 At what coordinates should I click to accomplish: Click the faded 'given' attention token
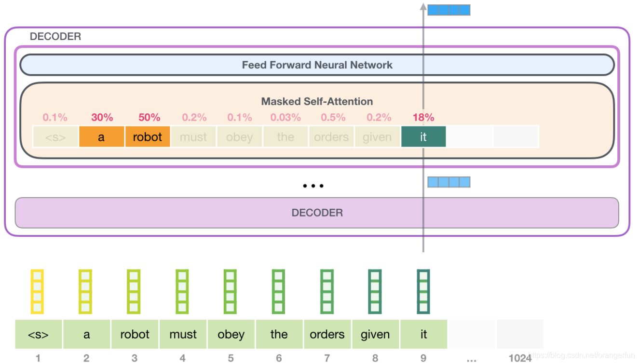[377, 137]
